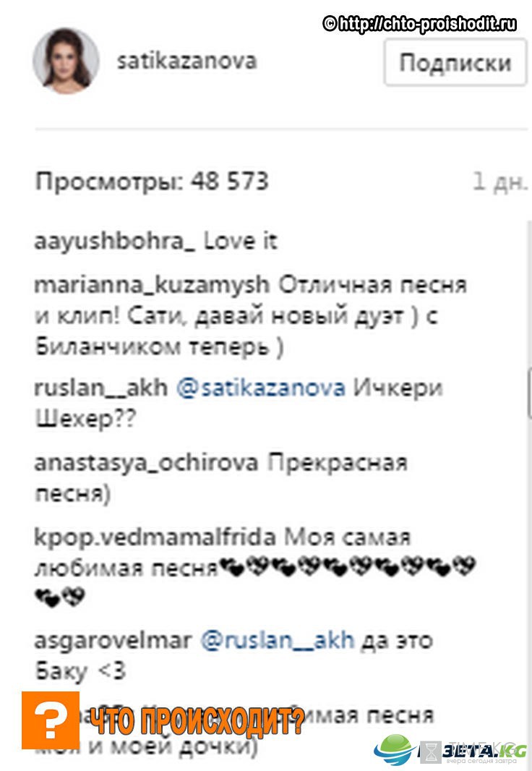Open anastasya_ochirova commenter profile
The image size is (532, 771).
click(x=146, y=463)
